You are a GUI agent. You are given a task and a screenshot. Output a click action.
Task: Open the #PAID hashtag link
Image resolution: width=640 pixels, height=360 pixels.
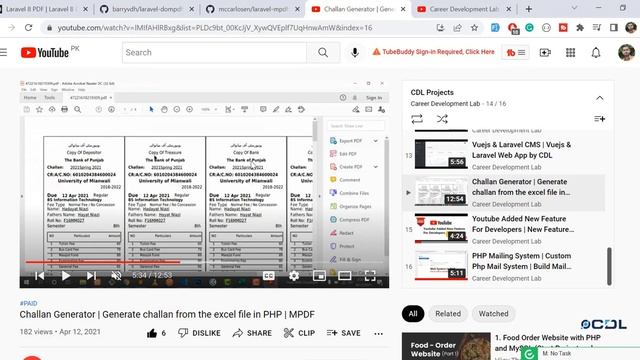(29, 303)
